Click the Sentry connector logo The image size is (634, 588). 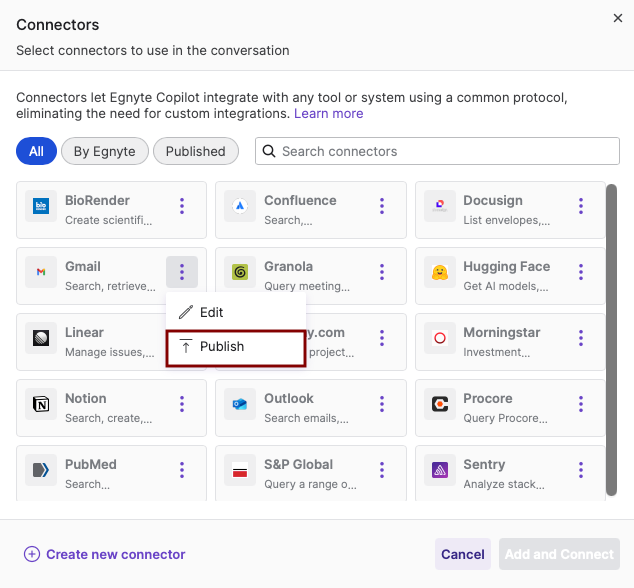[440, 470]
